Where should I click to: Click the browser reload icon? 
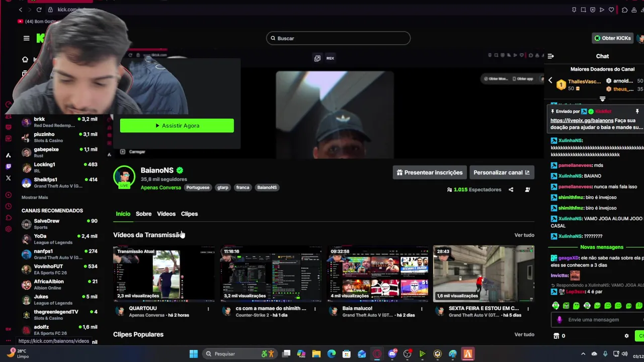39,10
